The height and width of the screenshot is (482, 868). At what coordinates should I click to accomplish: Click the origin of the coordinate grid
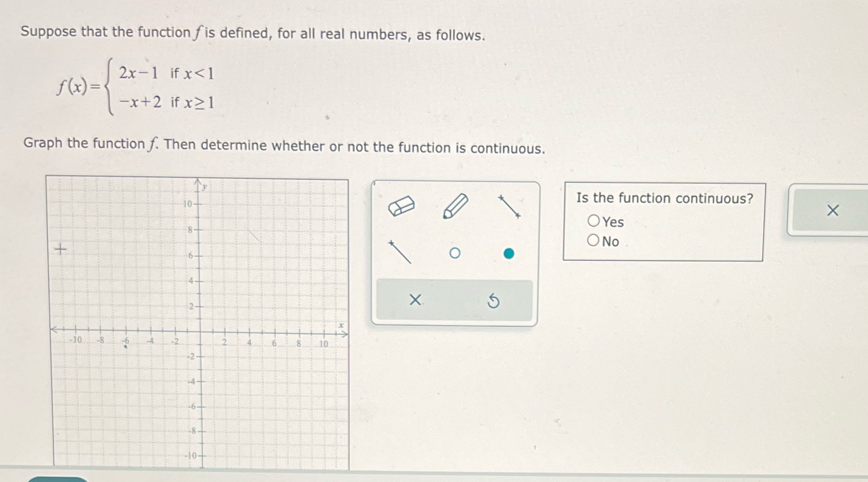point(199,331)
